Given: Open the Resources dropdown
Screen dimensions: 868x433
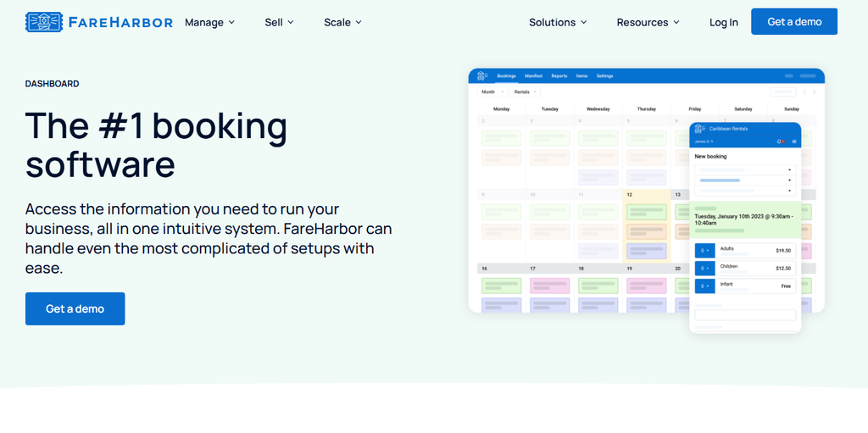Looking at the screenshot, I should [x=648, y=22].
